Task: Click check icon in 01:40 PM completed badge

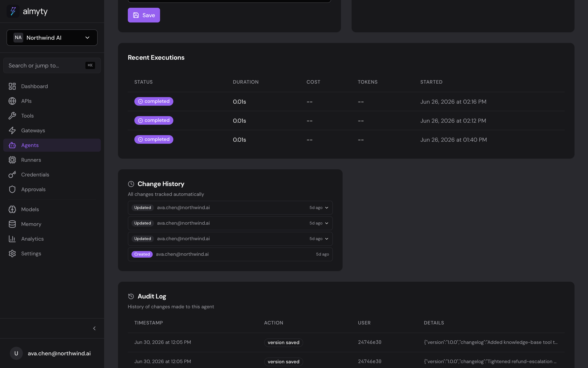Action: click(140, 139)
